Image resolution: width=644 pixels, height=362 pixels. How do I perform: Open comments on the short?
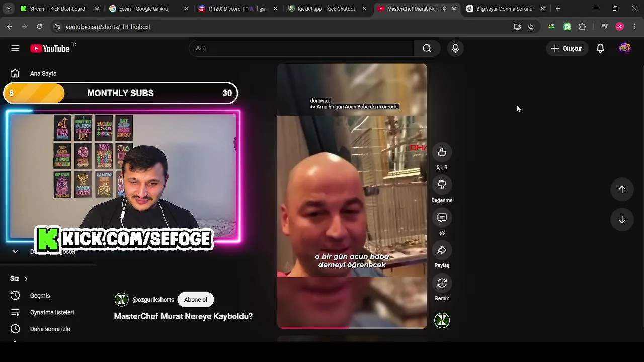[442, 218]
